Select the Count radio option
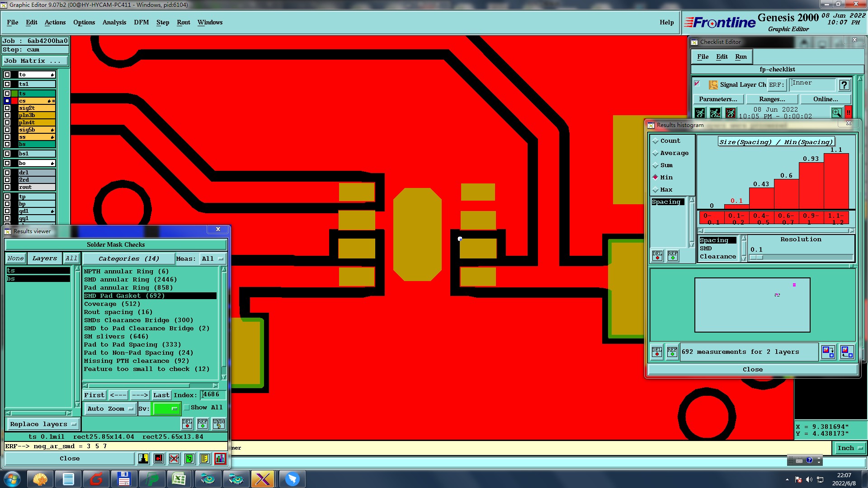868x488 pixels. tap(656, 141)
